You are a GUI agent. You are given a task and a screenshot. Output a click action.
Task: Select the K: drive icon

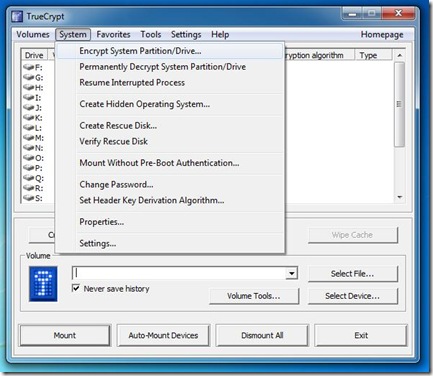[29, 117]
